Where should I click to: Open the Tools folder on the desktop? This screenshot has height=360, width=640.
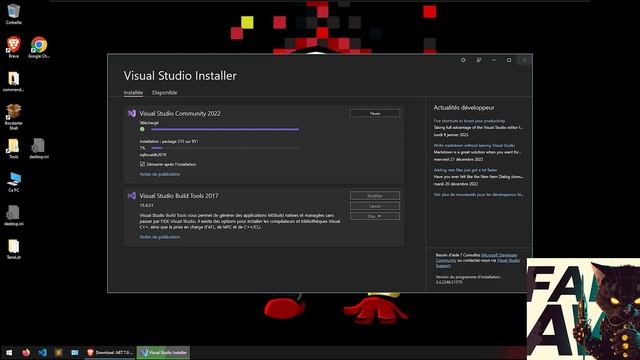[13, 149]
